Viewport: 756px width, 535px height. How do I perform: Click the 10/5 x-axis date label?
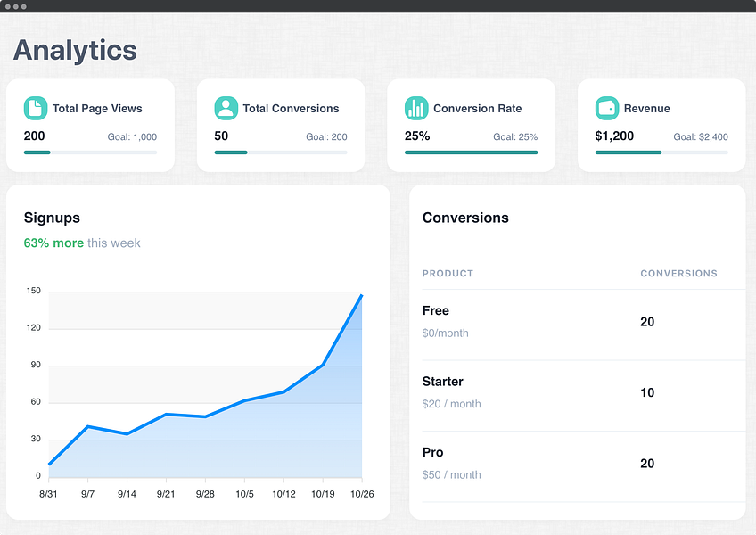click(244, 494)
